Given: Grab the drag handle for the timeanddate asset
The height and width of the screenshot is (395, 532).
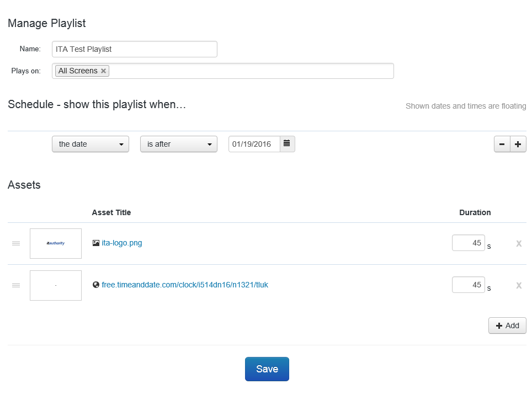Looking at the screenshot, I should [x=16, y=285].
